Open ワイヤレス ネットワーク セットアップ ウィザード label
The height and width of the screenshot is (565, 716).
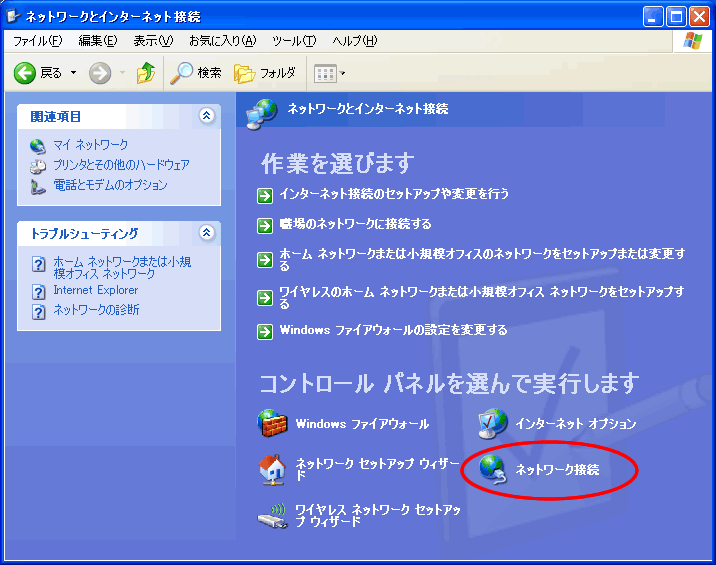click(x=378, y=515)
